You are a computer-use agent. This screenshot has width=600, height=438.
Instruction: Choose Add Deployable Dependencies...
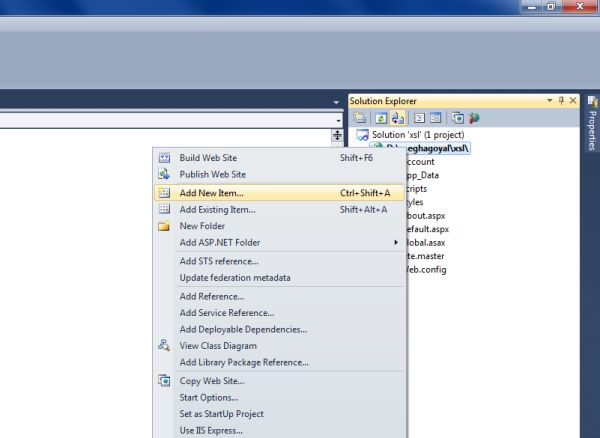pos(279,329)
